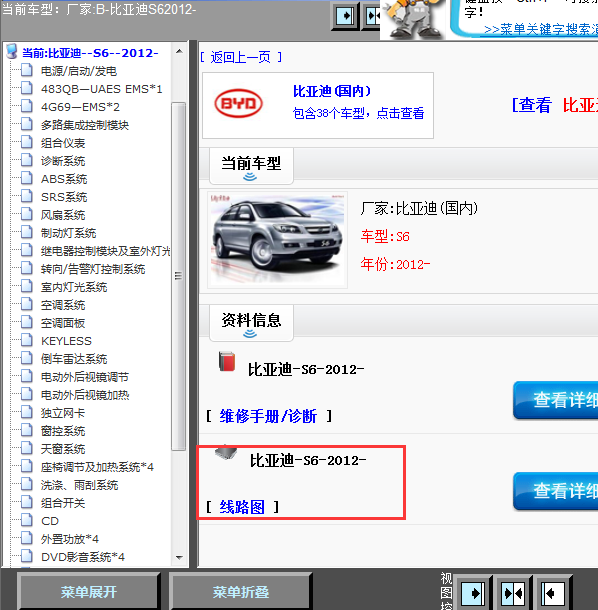Click the page icon next to ABS系统
This screenshot has height=610, width=598.
(26, 178)
